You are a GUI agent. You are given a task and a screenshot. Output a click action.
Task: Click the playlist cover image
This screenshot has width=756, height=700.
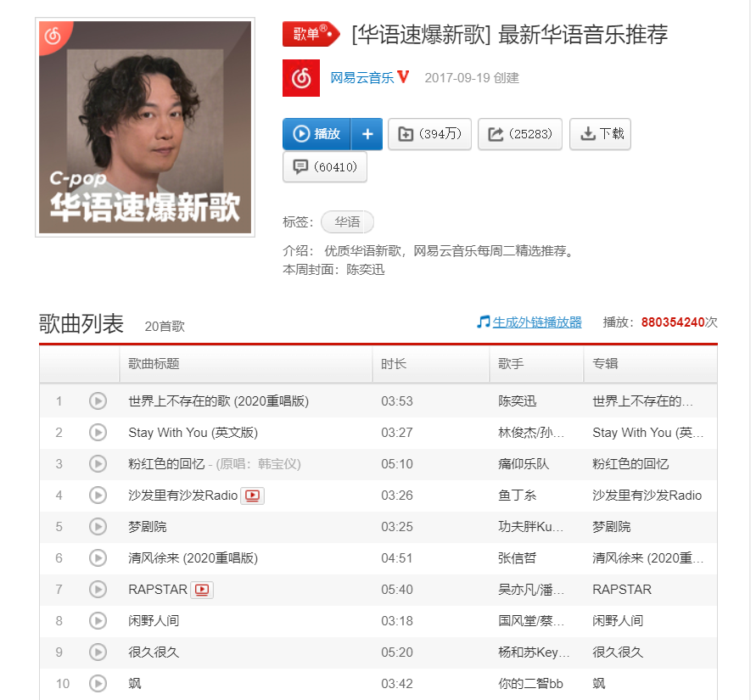coord(145,127)
